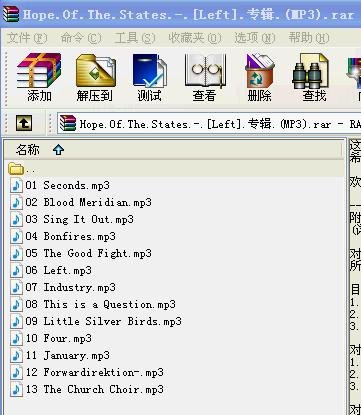Click audio icon of 01 Seconds.mp3
Viewport: 361px width, 415px height.
click(16, 185)
